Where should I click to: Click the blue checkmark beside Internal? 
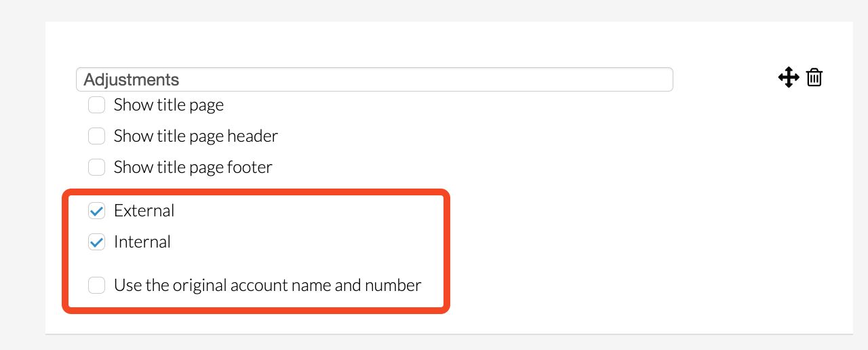click(x=97, y=242)
